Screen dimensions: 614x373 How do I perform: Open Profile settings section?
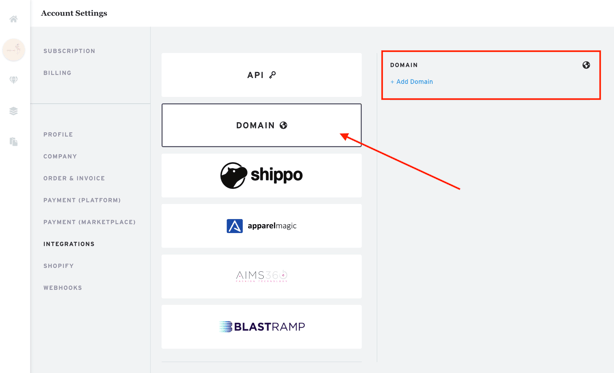tap(58, 134)
